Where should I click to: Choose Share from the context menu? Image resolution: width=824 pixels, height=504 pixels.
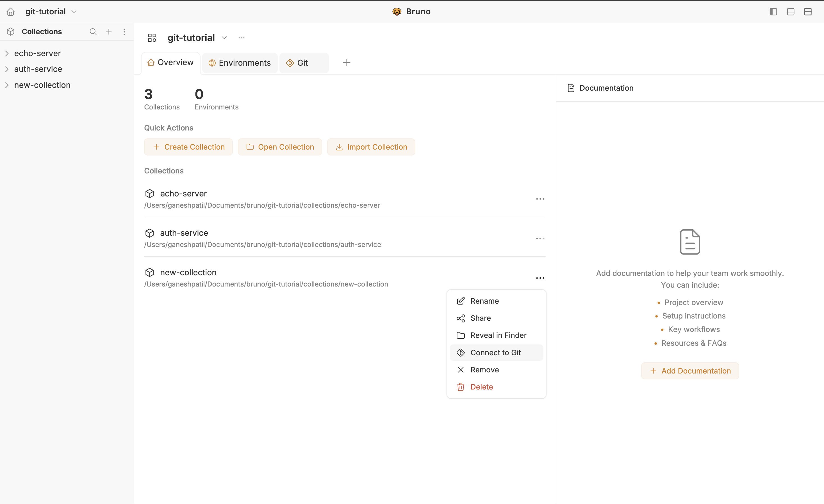point(496,318)
